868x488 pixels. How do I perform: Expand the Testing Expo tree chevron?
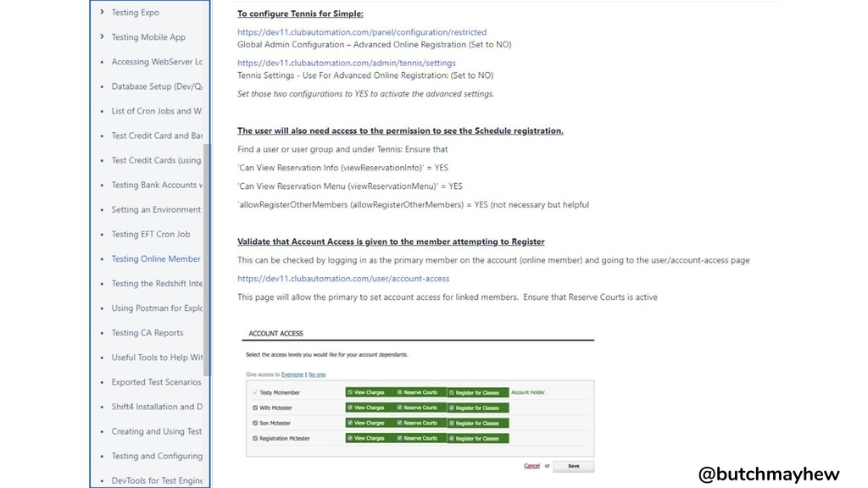click(x=102, y=12)
